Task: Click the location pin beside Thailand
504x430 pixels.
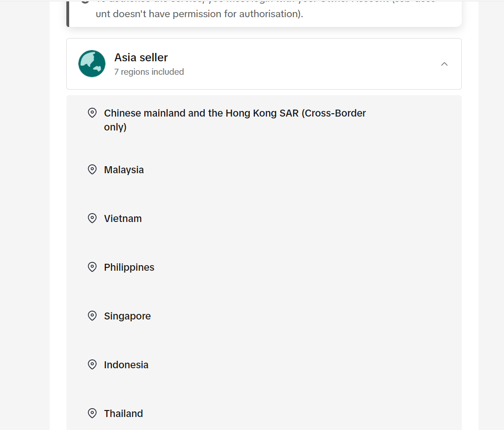Action: point(92,413)
